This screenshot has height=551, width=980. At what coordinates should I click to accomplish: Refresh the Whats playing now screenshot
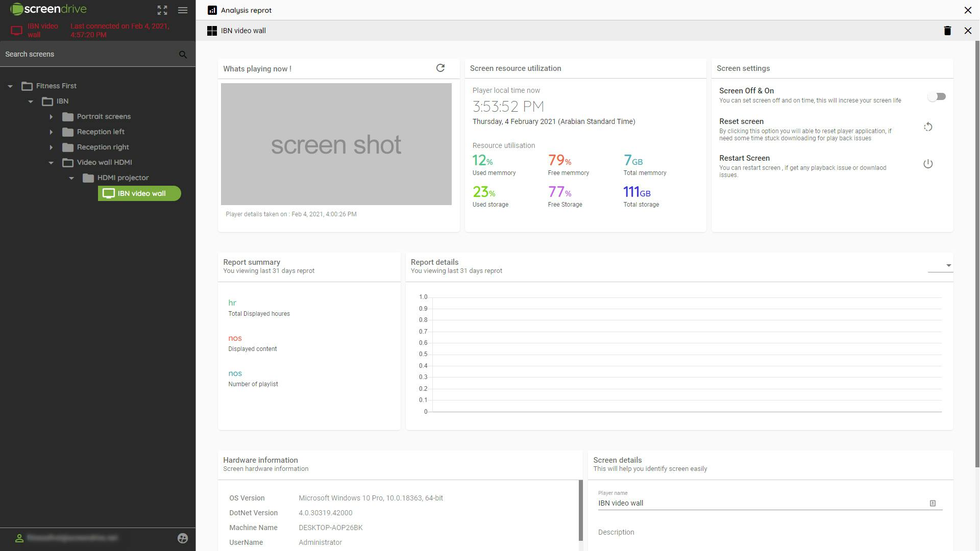(440, 68)
